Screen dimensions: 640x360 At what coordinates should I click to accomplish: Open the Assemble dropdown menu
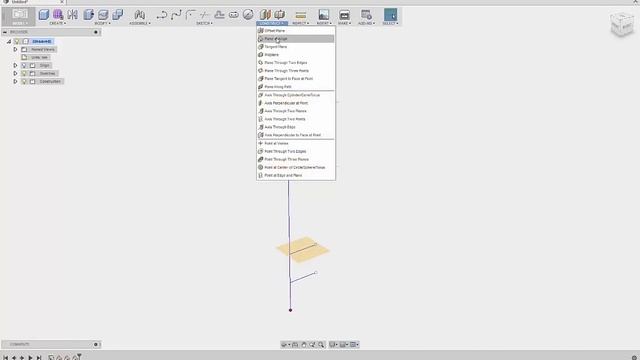click(x=140, y=23)
